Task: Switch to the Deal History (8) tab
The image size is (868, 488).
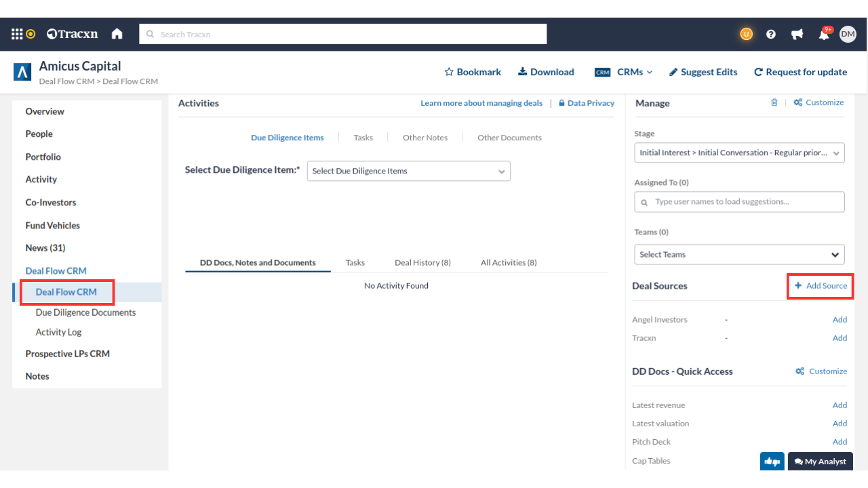Action: [422, 262]
